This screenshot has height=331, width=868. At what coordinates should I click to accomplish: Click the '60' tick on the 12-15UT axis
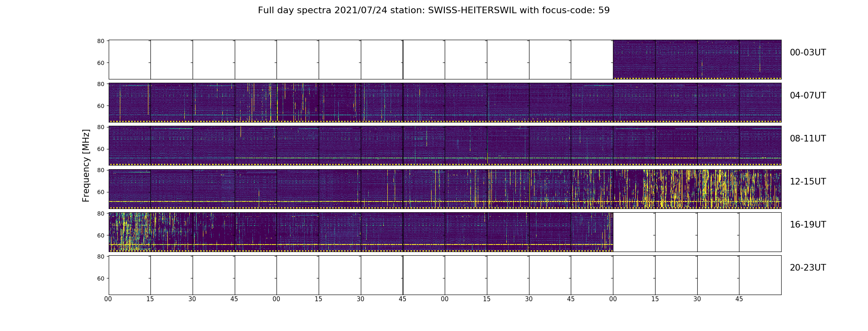click(x=100, y=192)
